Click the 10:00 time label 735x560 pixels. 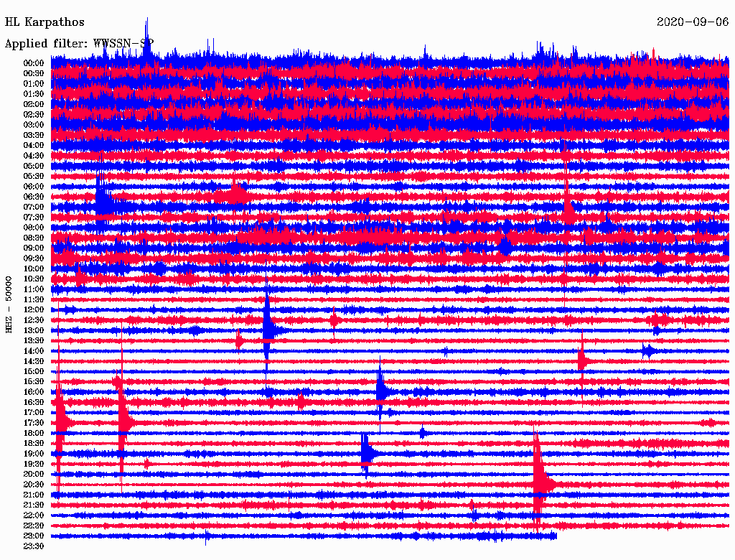tap(34, 269)
